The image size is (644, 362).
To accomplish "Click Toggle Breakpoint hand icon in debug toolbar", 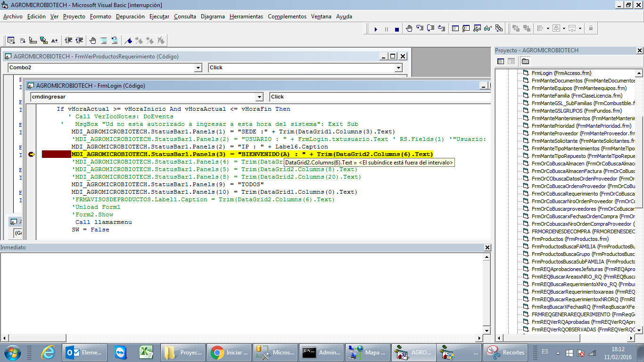I will tap(409, 29).
